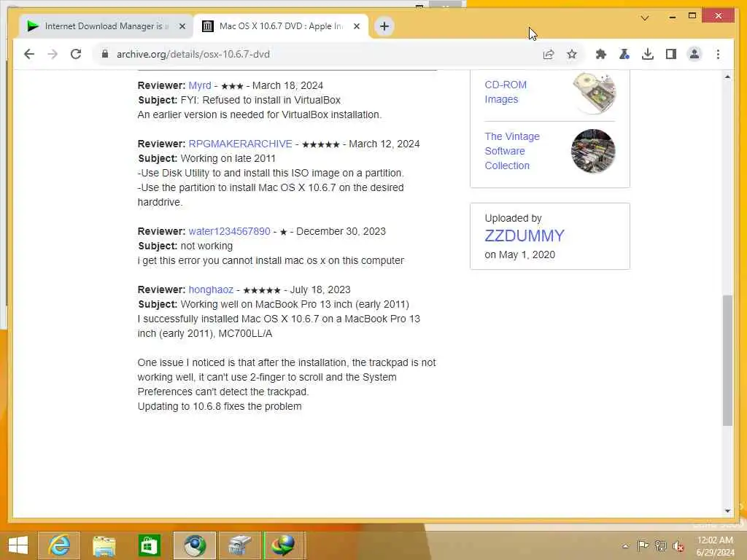Screen dimensions: 747x560
Task: Share this page using the share icon
Action: pos(549,54)
